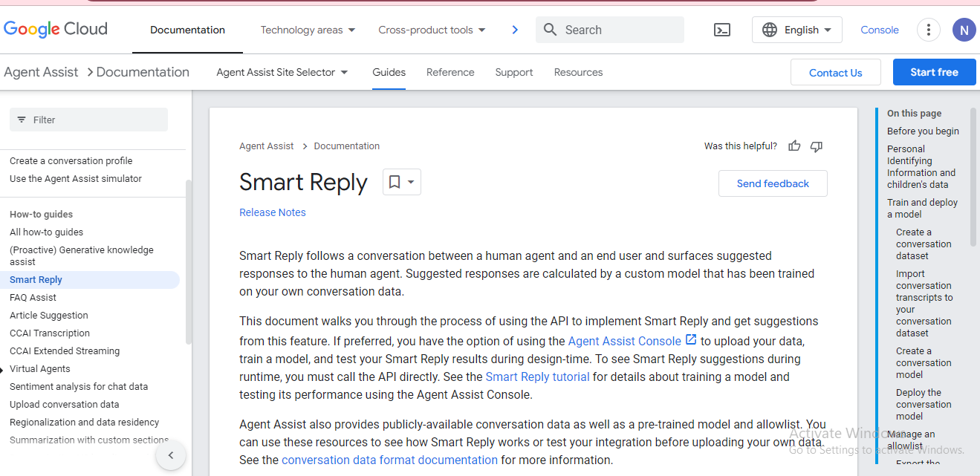The image size is (980, 476).
Task: Jump to Create a conversation model
Action: 924,363
